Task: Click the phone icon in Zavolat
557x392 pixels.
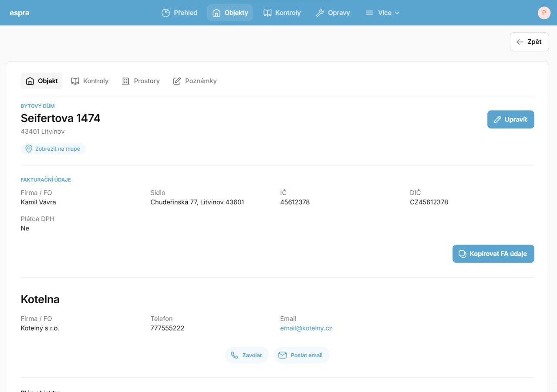Action: (x=234, y=355)
